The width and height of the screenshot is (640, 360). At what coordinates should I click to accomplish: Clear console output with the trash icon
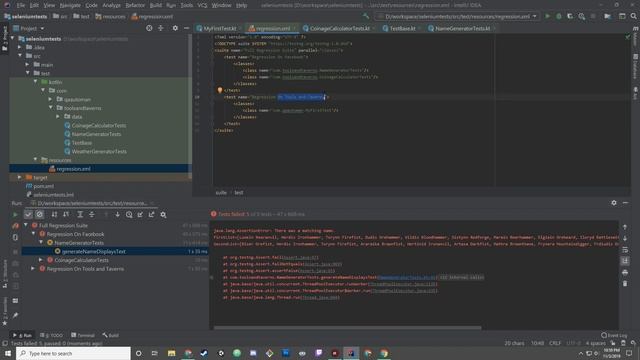[625, 284]
